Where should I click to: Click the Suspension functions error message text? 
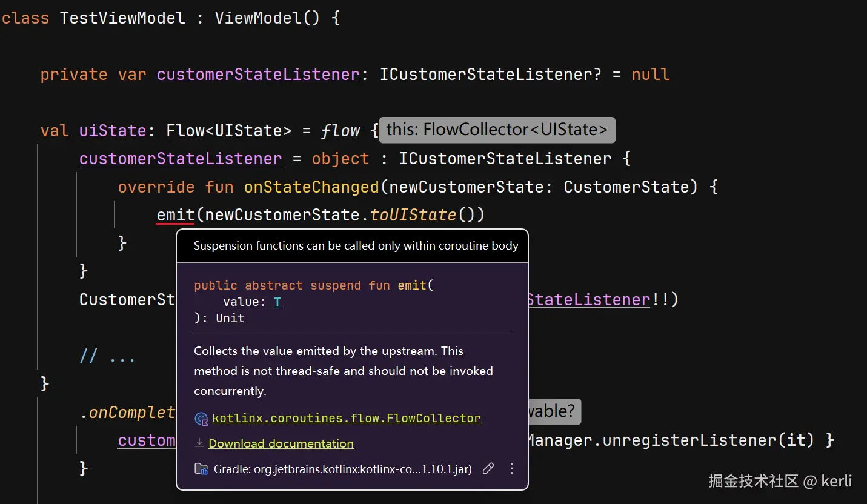coord(356,246)
